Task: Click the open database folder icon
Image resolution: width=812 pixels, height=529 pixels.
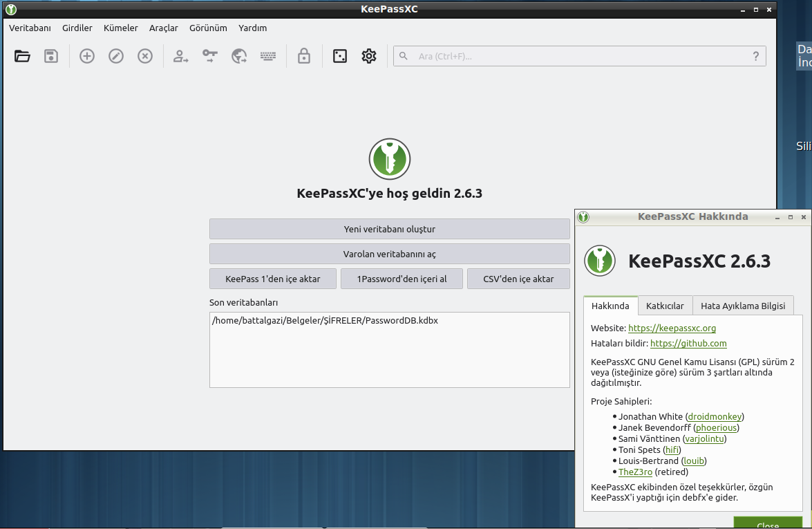Action: [x=22, y=56]
